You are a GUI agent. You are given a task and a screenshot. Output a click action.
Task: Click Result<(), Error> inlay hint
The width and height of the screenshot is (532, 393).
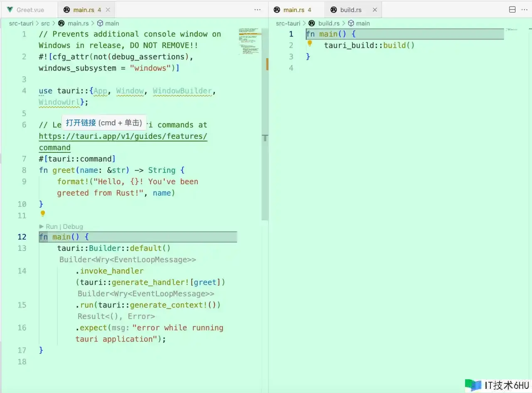pyautogui.click(x=116, y=316)
